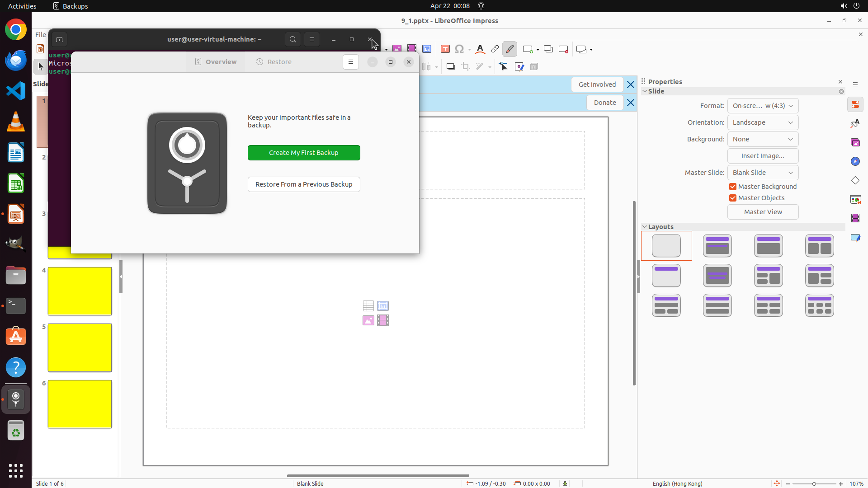Toggle the Clone Formatting paintbrush

[x=510, y=49]
